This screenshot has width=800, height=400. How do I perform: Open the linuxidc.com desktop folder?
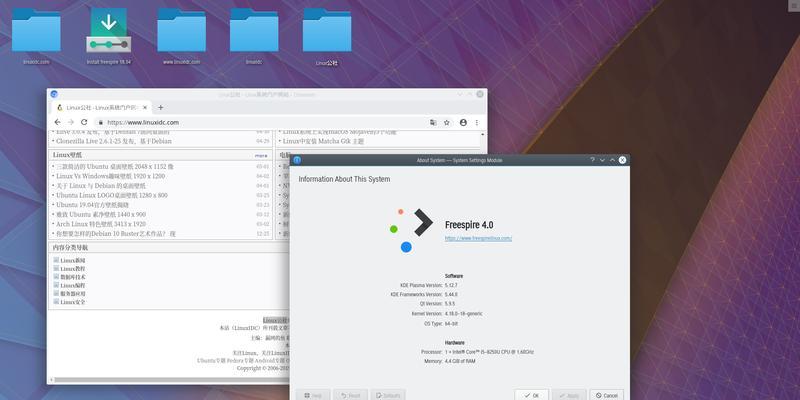[x=36, y=36]
